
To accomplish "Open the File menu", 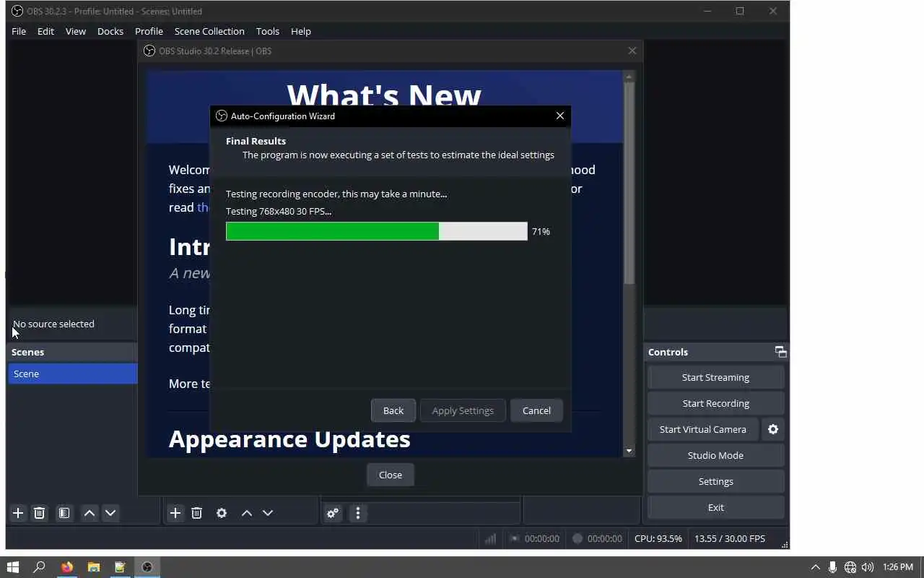I will (19, 31).
